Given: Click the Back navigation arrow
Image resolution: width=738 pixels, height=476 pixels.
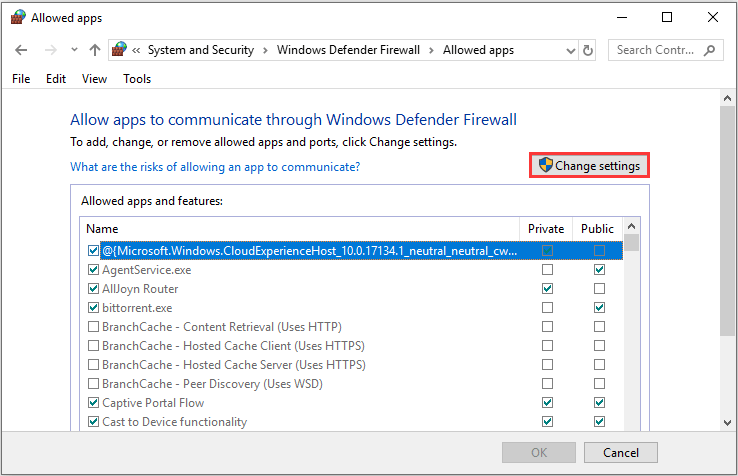Looking at the screenshot, I should pos(21,50).
